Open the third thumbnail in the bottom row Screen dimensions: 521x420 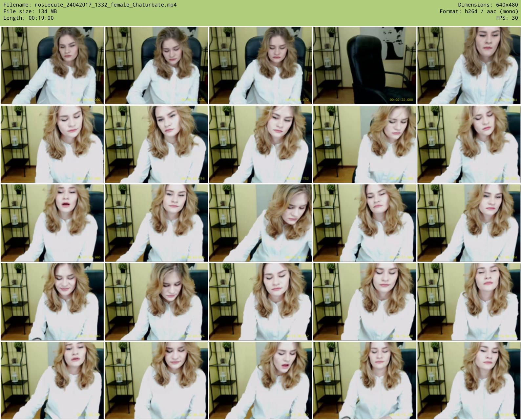point(260,380)
